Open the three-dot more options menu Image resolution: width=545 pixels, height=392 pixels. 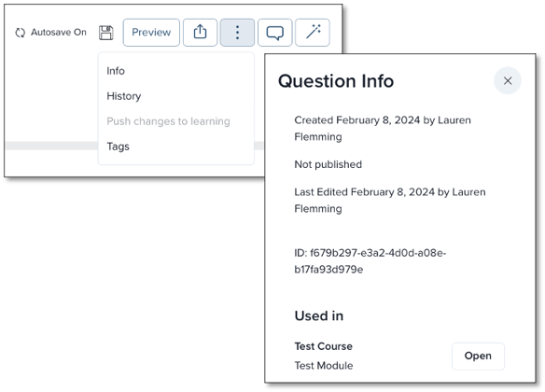point(237,33)
